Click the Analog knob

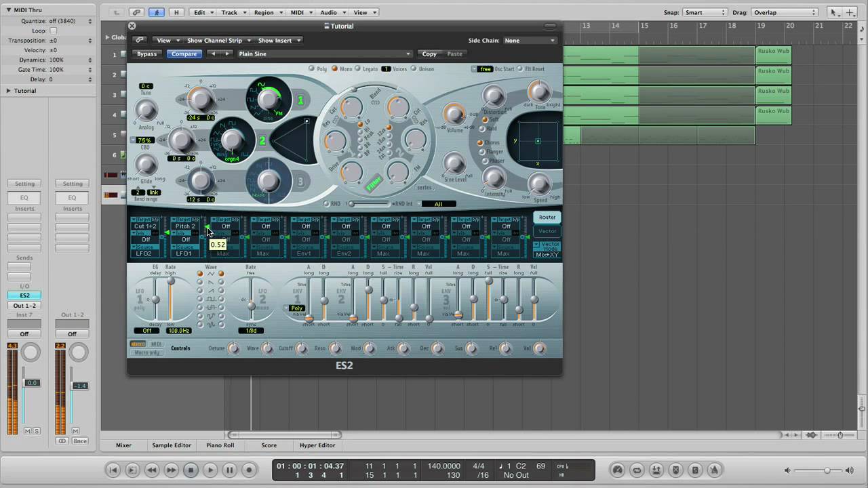click(x=146, y=110)
